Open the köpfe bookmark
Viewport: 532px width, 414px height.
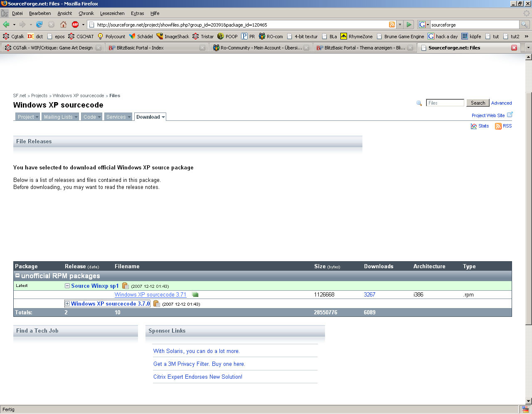[471, 37]
